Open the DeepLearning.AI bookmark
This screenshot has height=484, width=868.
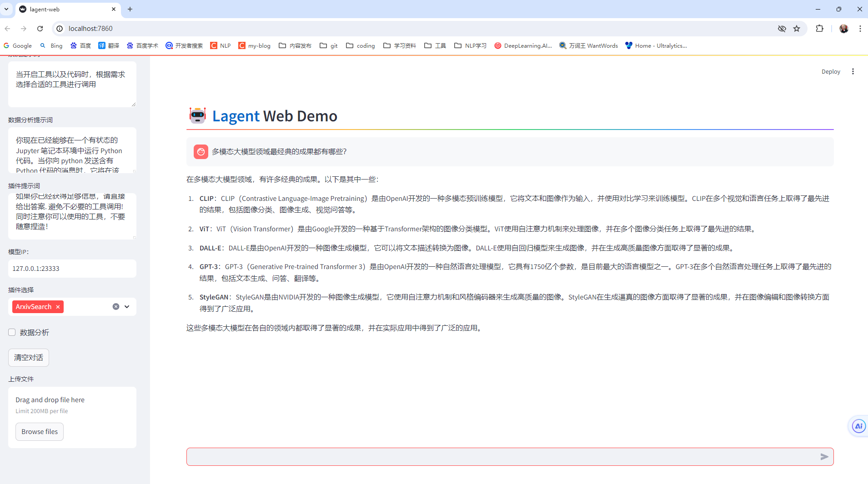(523, 46)
